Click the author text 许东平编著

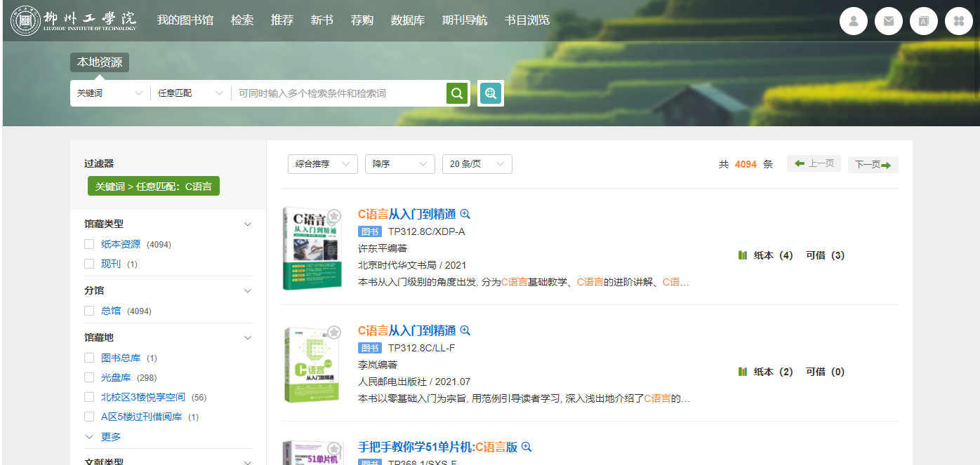point(383,248)
